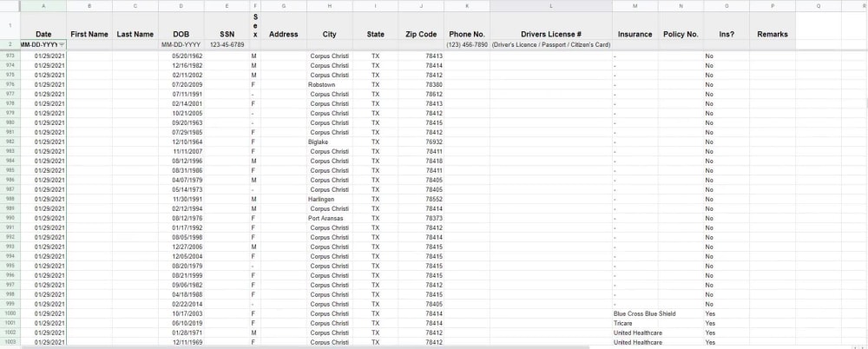Viewport: 868px width, 349px height.
Task: Click the Biglake city cell
Action: point(329,142)
